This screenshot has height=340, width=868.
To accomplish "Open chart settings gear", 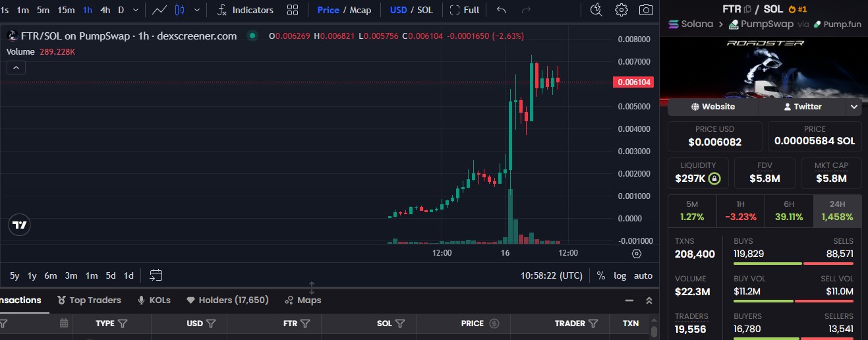I will pyautogui.click(x=621, y=10).
